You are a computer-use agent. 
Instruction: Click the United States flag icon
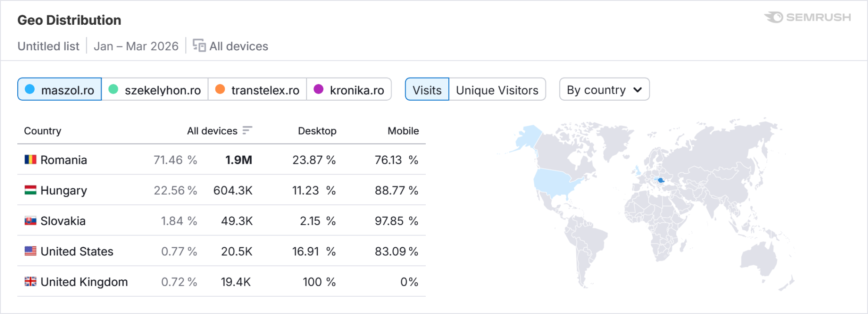tap(30, 251)
